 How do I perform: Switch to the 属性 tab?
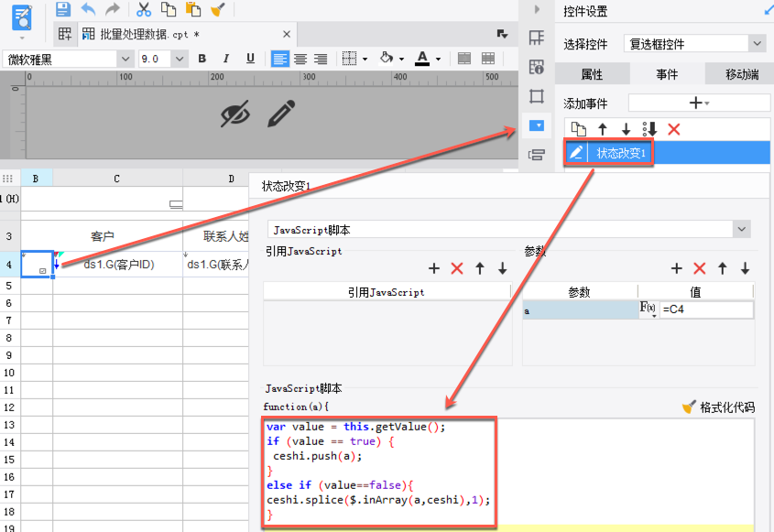pyautogui.click(x=592, y=74)
